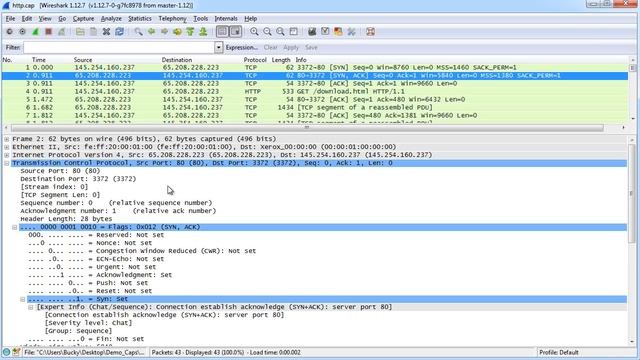Click the Save filter button
The image size is (640, 360).
[311, 48]
